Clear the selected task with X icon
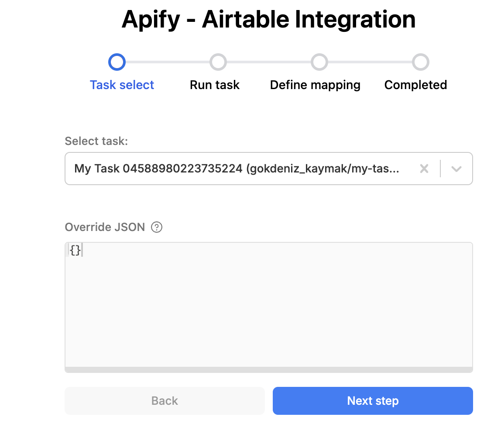The height and width of the screenshot is (448, 501). pyautogui.click(x=424, y=169)
